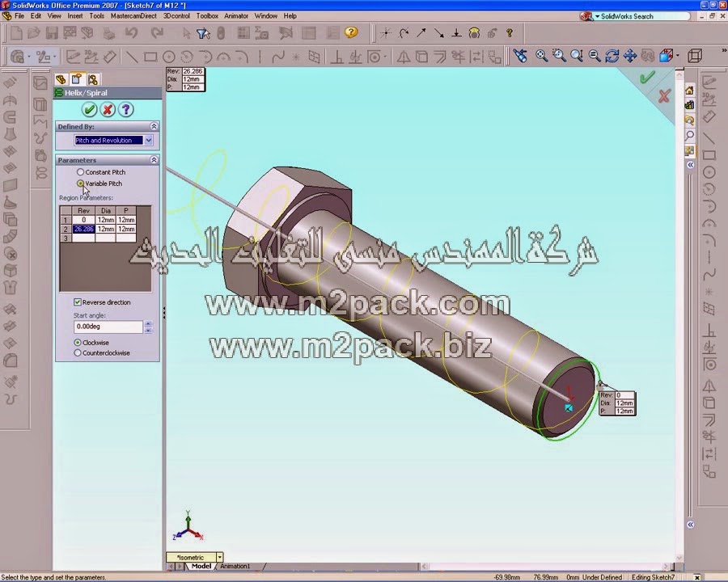
Task: Select the Circle sketch tool in the top toolbar
Action: point(168,57)
